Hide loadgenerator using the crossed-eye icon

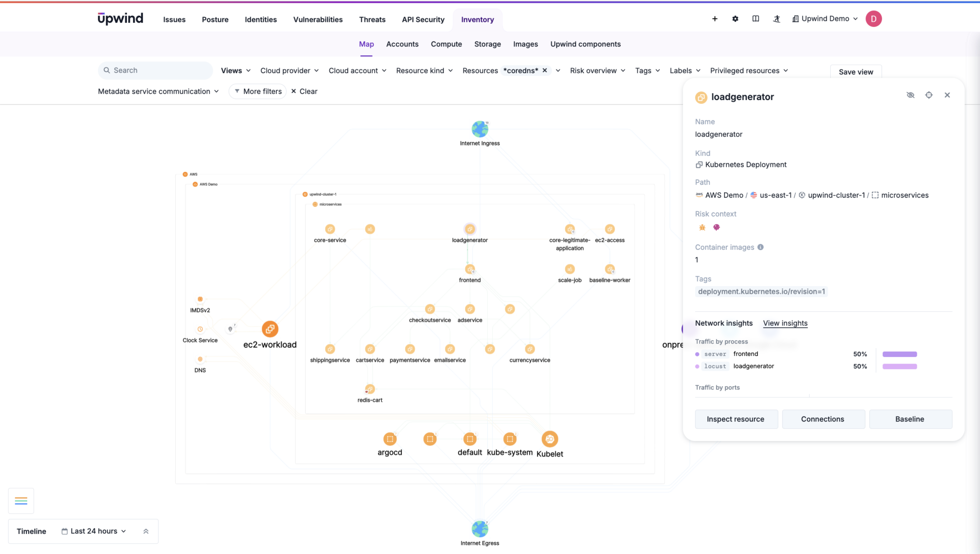pyautogui.click(x=910, y=95)
